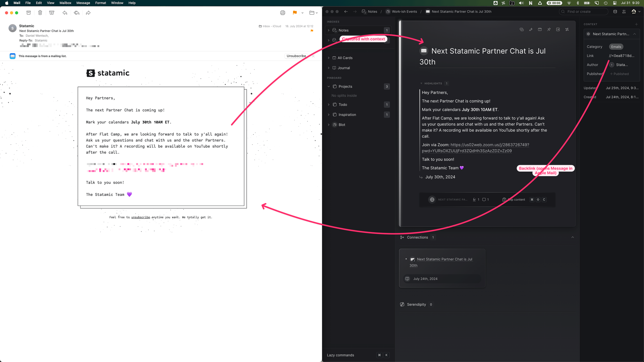Click the Find or create search field

[x=583, y=11]
